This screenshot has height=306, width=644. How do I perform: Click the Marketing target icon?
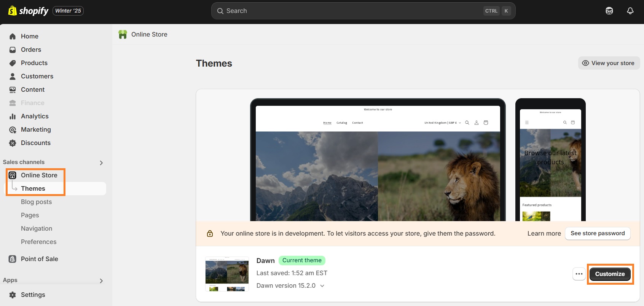(x=13, y=130)
